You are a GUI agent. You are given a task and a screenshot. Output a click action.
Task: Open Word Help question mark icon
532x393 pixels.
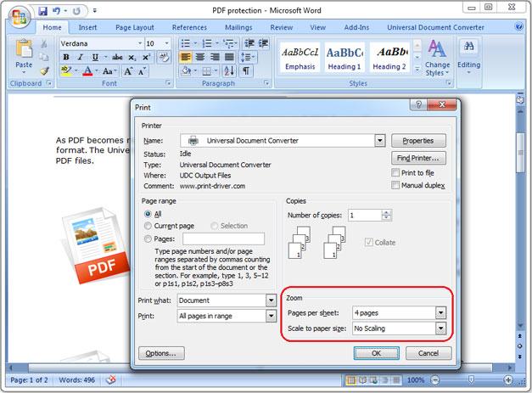click(518, 26)
